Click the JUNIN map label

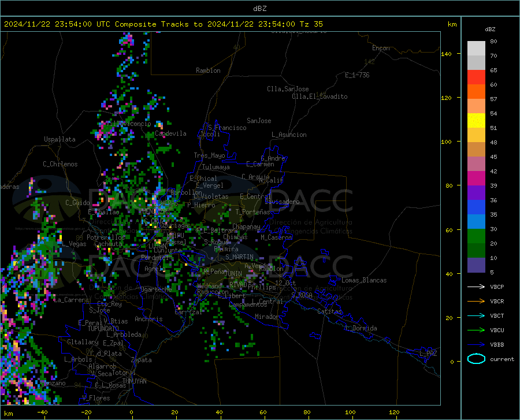[233, 274]
